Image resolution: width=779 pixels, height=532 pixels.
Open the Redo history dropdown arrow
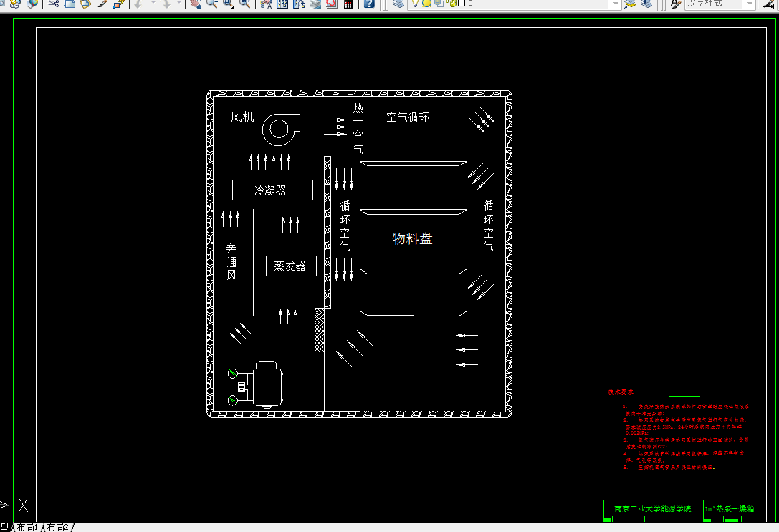point(179,4)
